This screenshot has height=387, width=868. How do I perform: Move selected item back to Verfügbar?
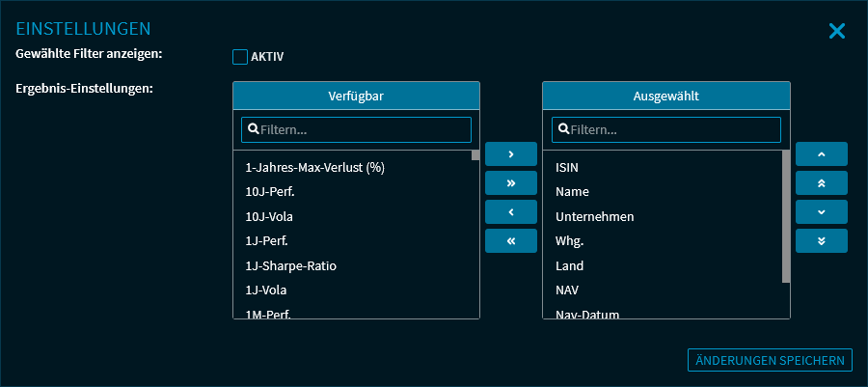click(510, 212)
